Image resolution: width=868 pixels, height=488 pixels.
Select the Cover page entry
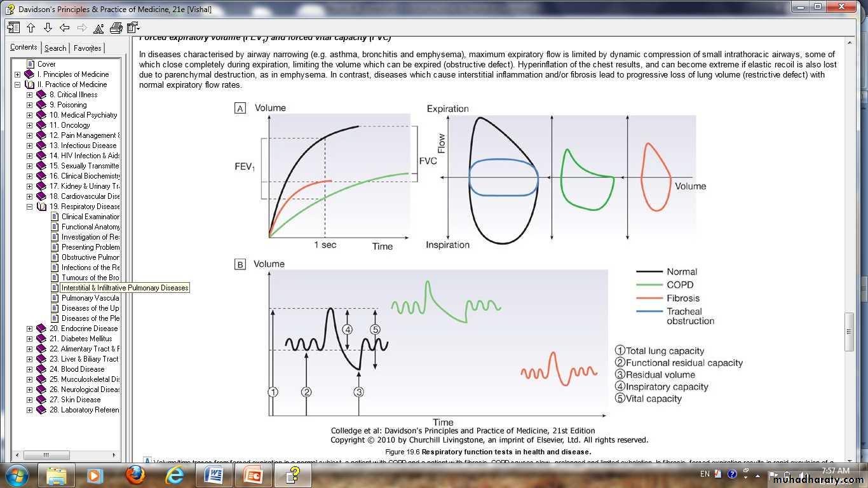point(46,64)
